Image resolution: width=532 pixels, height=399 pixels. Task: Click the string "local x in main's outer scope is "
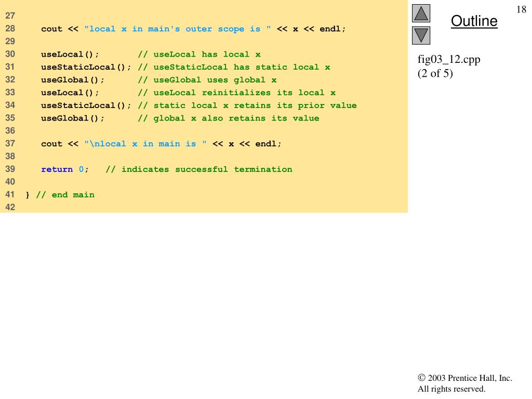pos(178,29)
